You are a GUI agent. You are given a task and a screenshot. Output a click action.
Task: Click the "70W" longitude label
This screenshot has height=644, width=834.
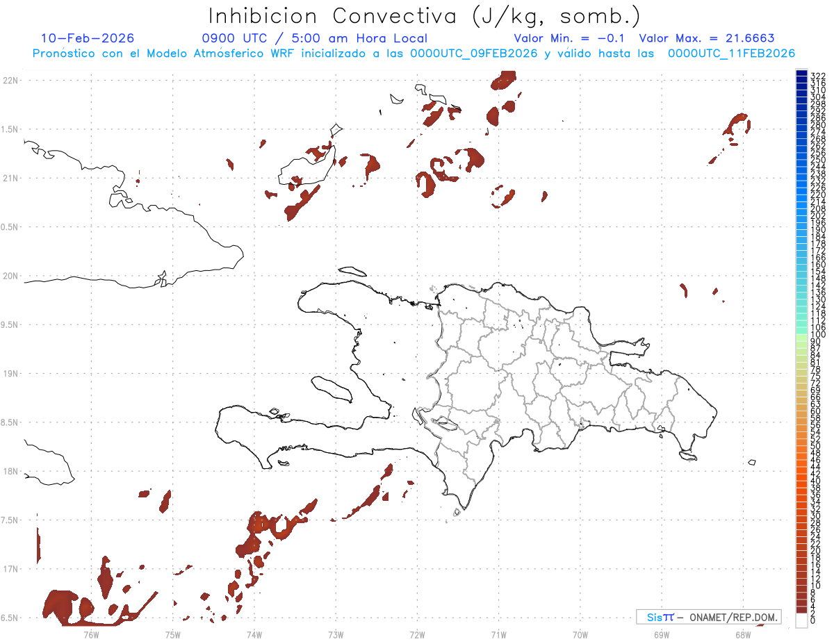[580, 634]
